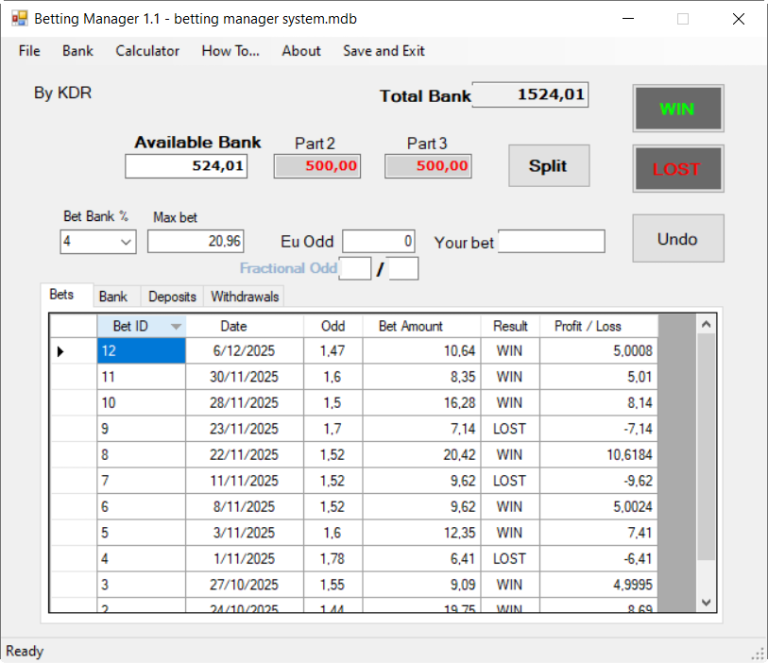Click Save and Exit menu item

click(x=383, y=51)
